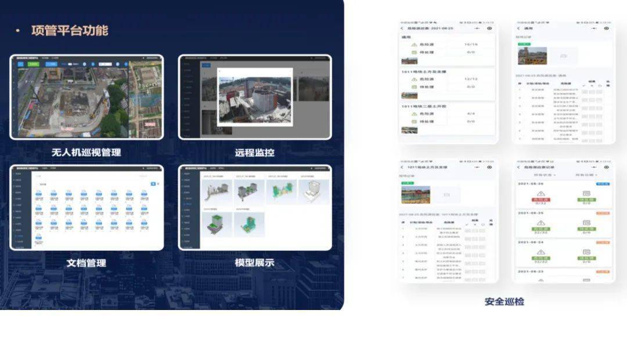The height and width of the screenshot is (364, 627).
Task: Click the red 危险源 status badge under 2021-08-26
Action: (x=540, y=200)
